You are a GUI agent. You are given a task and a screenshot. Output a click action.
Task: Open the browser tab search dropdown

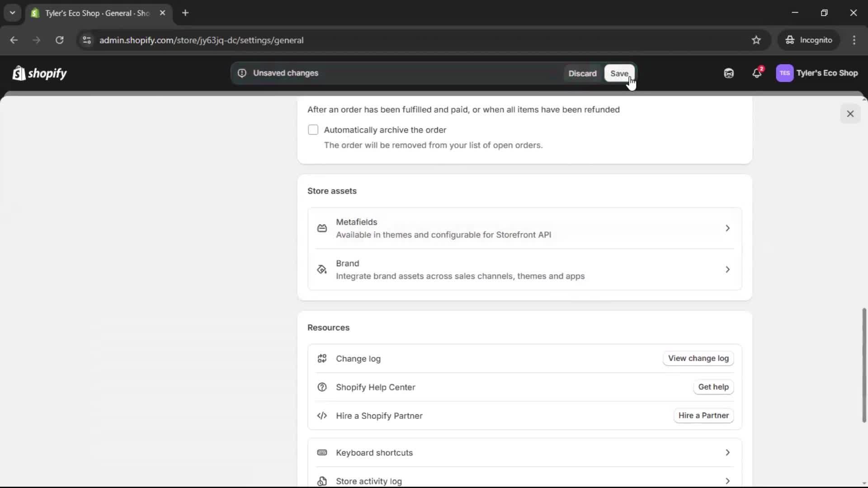(x=12, y=13)
